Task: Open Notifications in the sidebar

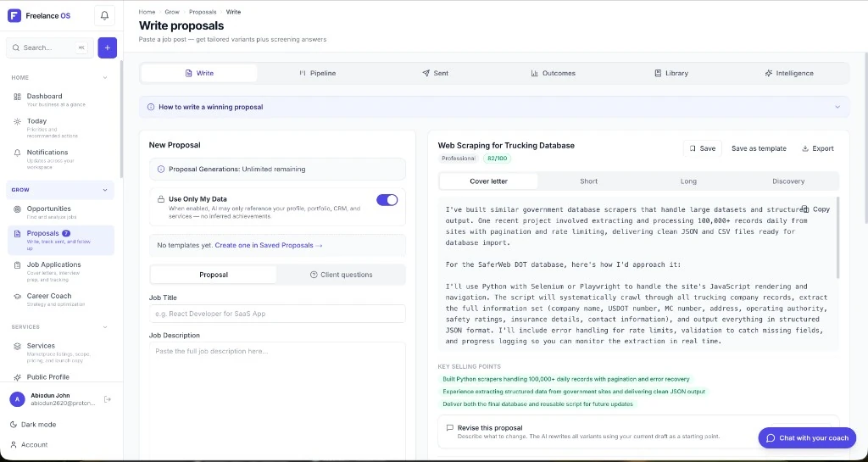Action: [x=61, y=159]
